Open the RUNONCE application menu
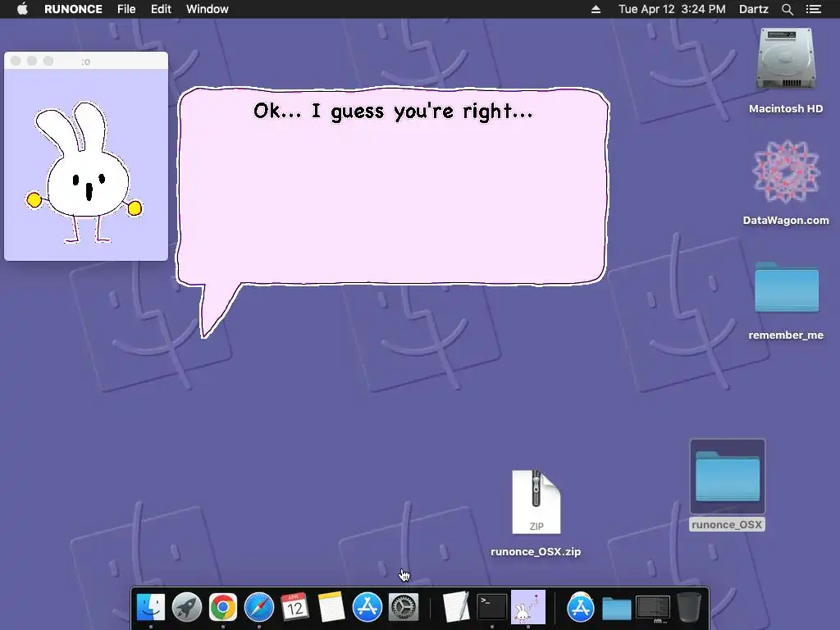Viewport: 840px width, 630px height. tap(73, 9)
